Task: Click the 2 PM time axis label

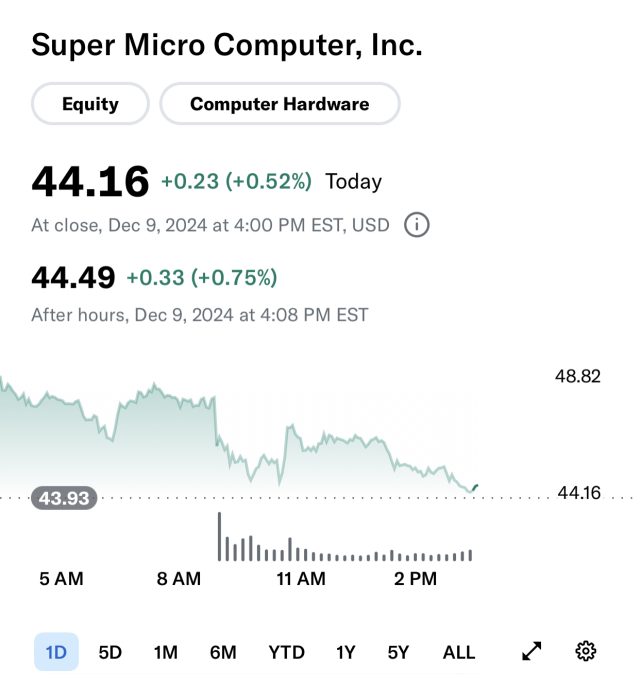Action: tap(415, 579)
